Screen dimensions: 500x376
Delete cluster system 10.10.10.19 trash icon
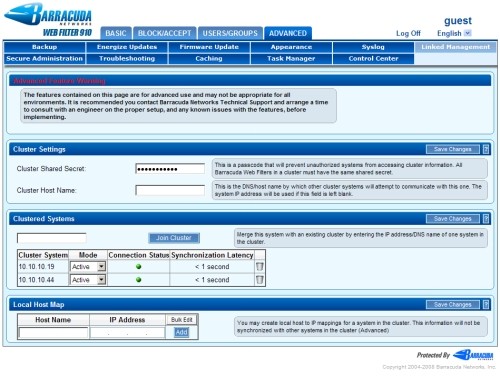click(259, 266)
